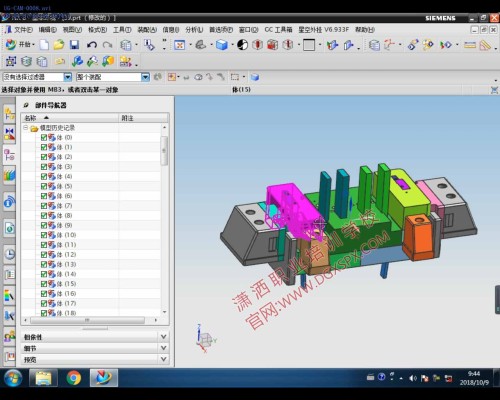The width and height of the screenshot is (500, 400).
Task: Click the Undo arrow icon
Action: [92, 45]
